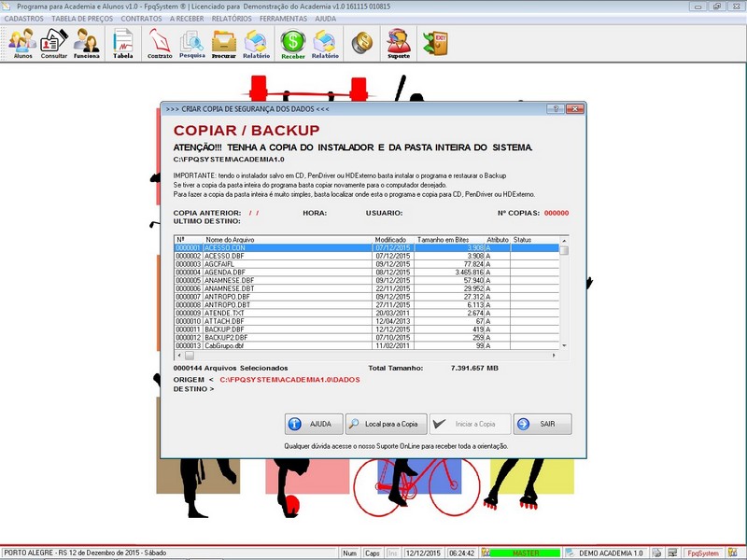Click the MASTER green status field

[x=525, y=553]
